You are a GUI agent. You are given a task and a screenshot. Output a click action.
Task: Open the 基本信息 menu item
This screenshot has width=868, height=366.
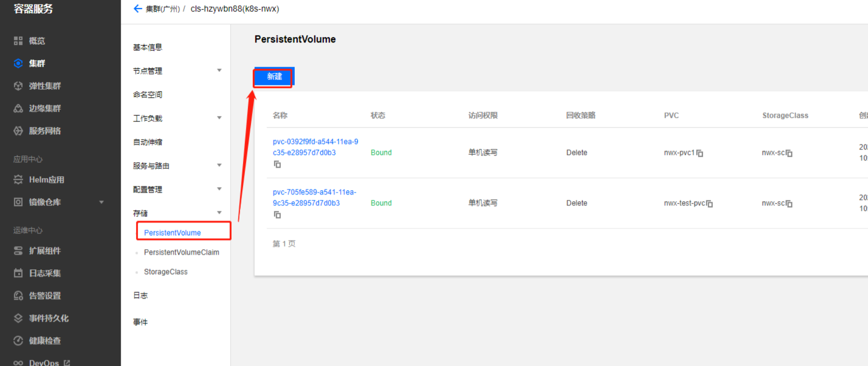[147, 47]
